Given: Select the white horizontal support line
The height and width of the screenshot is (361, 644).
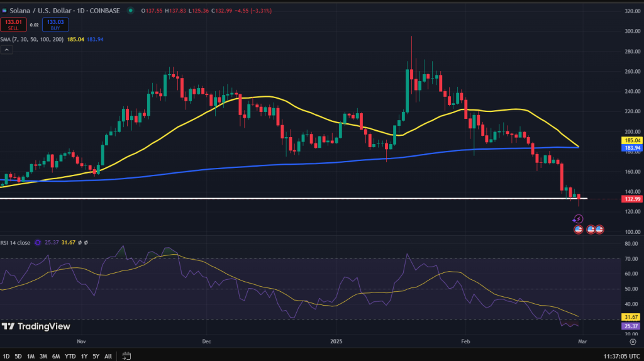Looking at the screenshot, I should (x=294, y=198).
